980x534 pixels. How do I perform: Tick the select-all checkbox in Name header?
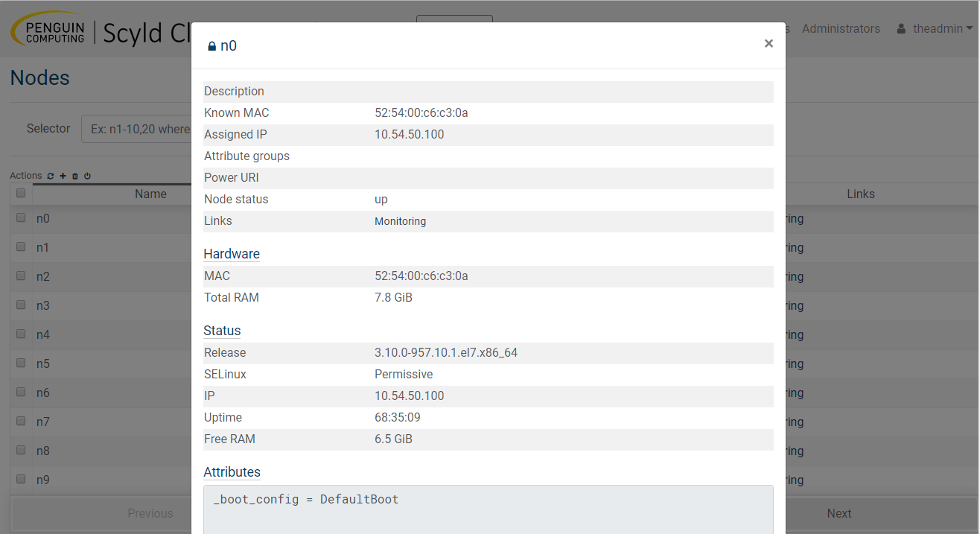[21, 194]
